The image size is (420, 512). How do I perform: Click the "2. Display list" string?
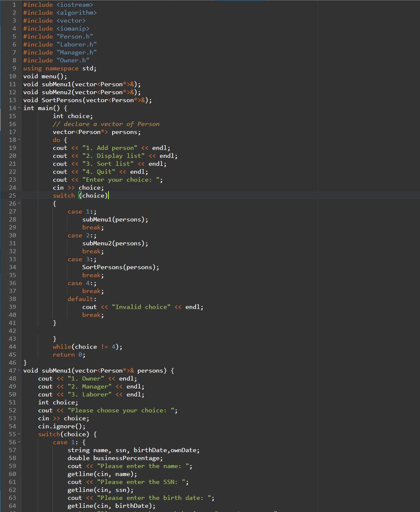(113, 156)
